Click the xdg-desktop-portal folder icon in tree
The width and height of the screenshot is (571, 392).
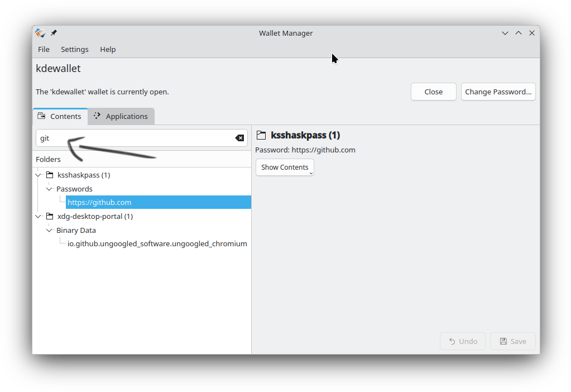[50, 216]
